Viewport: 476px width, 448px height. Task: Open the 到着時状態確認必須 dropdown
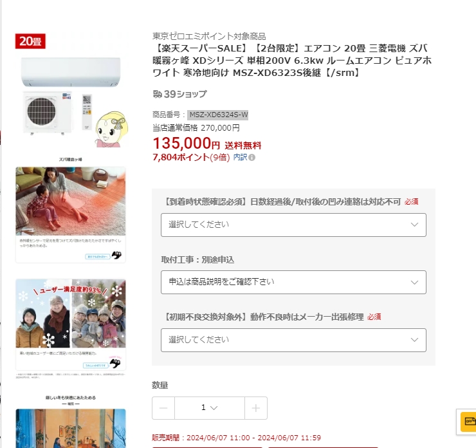[293, 225]
